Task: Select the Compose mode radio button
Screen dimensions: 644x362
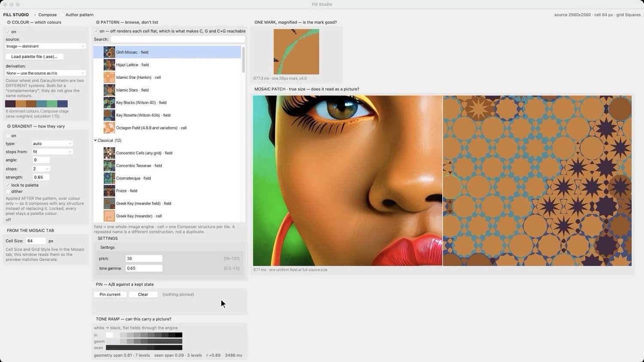Action: (x=35, y=15)
